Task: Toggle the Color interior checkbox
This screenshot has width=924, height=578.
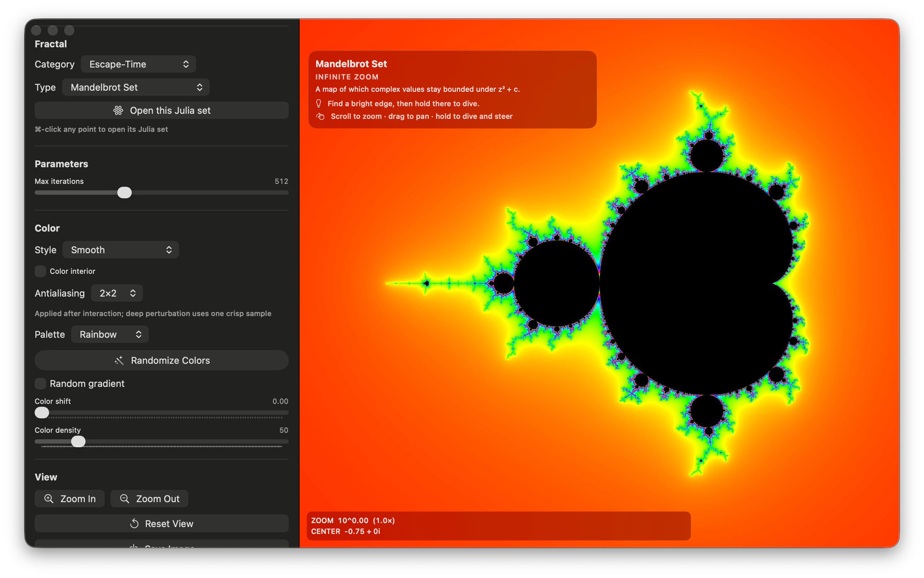Action: [x=40, y=271]
